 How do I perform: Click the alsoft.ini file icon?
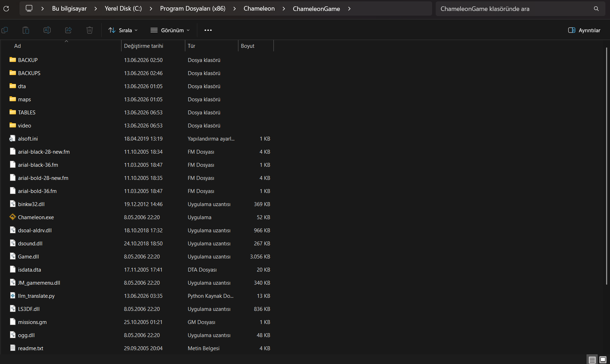click(x=13, y=138)
